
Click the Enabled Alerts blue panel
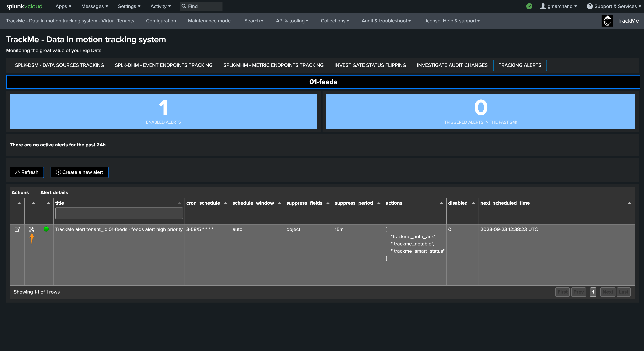pos(163,111)
